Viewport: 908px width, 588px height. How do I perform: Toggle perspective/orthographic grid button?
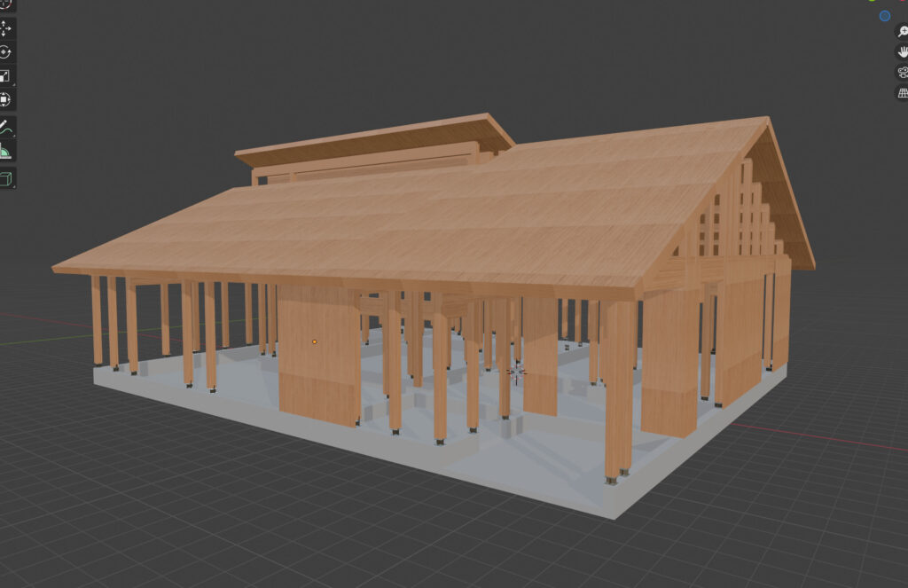[x=903, y=92]
